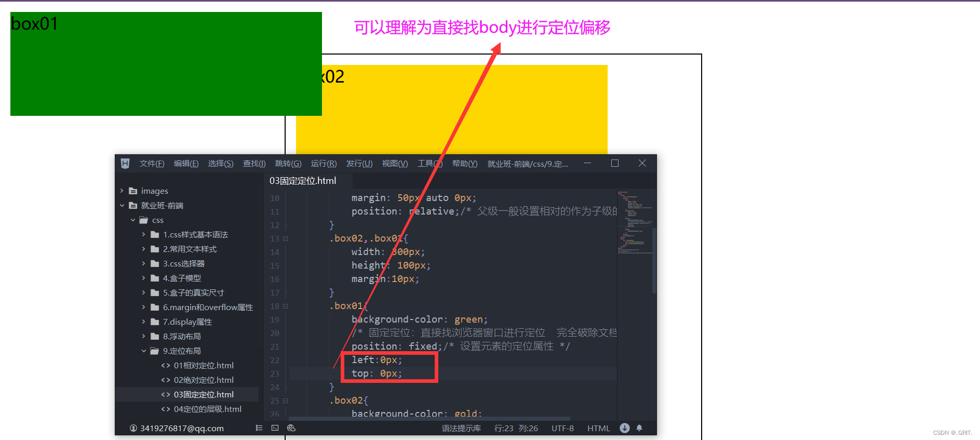Click the file icon beside 04定位的层级.html
The height and width of the screenshot is (440, 980).
(x=166, y=409)
